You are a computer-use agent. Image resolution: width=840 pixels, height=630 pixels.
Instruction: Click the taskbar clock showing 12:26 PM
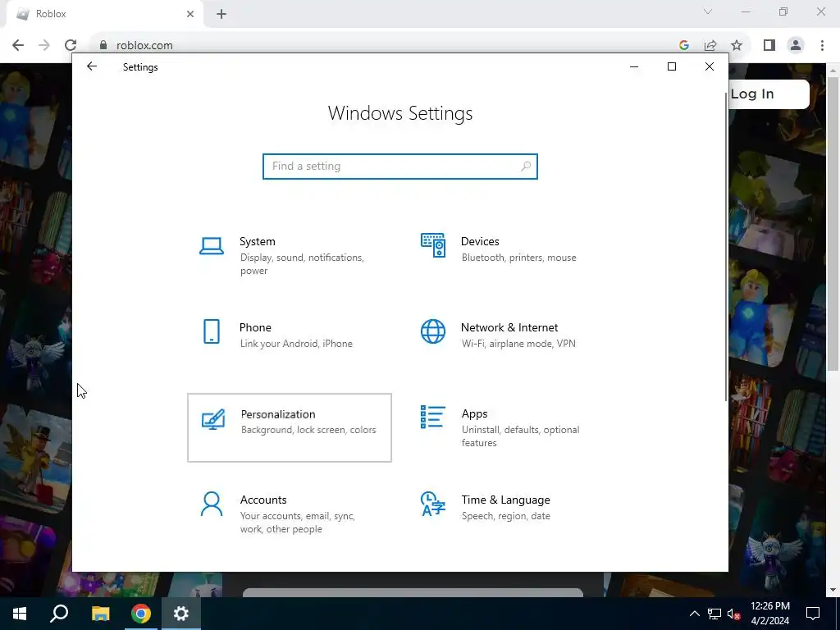click(x=769, y=614)
